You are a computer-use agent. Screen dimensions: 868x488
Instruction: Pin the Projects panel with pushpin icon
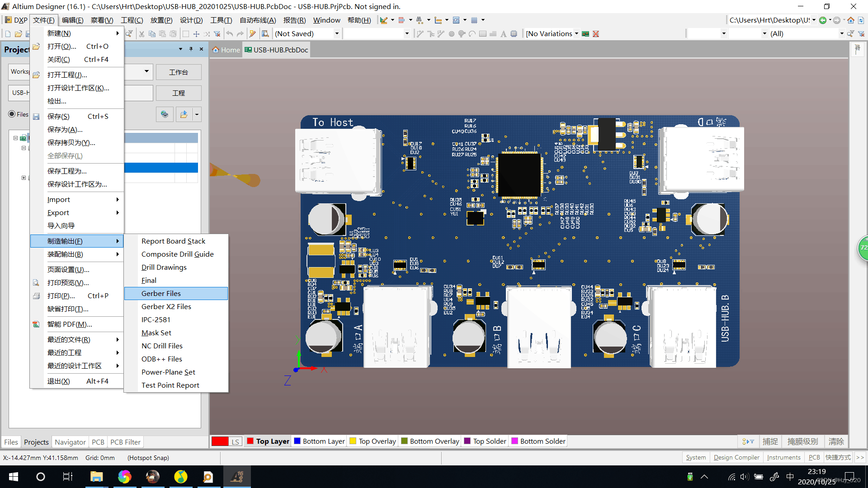[x=191, y=49]
